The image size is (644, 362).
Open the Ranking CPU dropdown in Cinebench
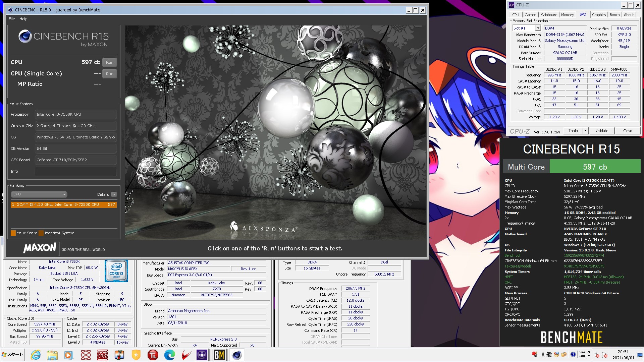coord(39,194)
